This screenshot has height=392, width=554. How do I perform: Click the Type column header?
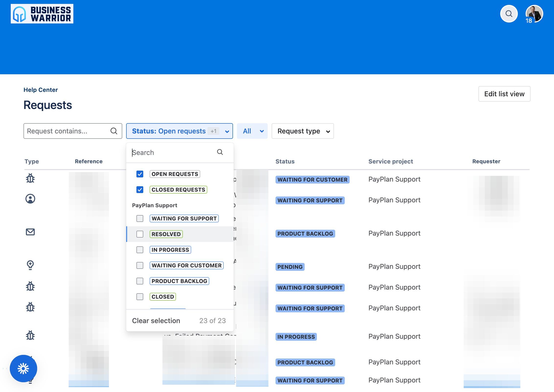pyautogui.click(x=32, y=161)
